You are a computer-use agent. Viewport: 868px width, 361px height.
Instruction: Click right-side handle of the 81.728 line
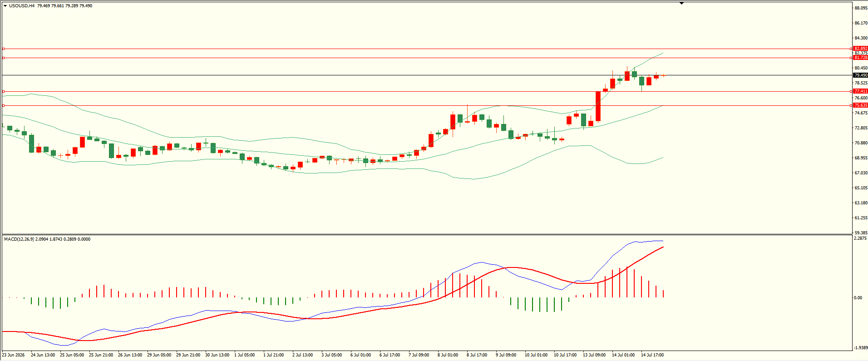pos(851,58)
